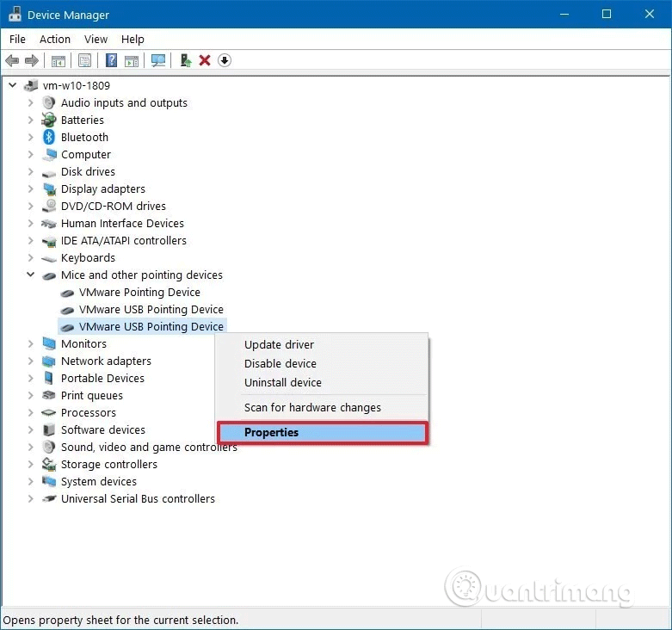Click the blue Help question-mark icon
This screenshot has height=630, width=672.
112,60
